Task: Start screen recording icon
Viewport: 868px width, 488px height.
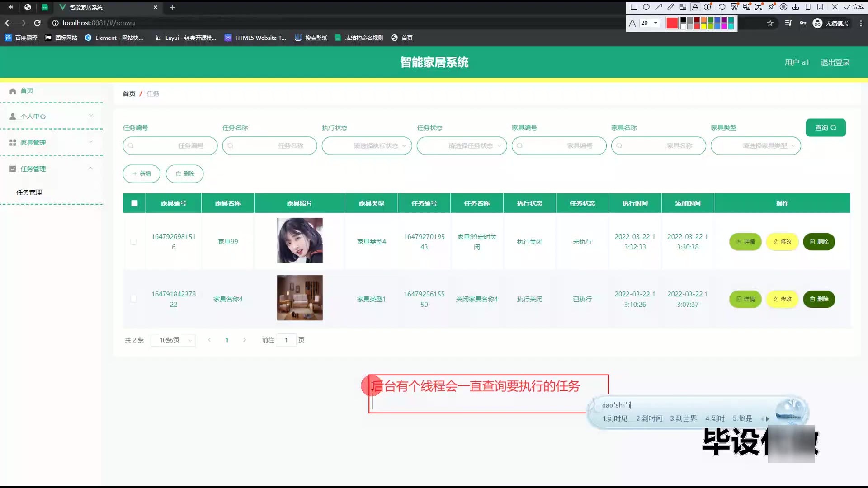Action: point(783,7)
